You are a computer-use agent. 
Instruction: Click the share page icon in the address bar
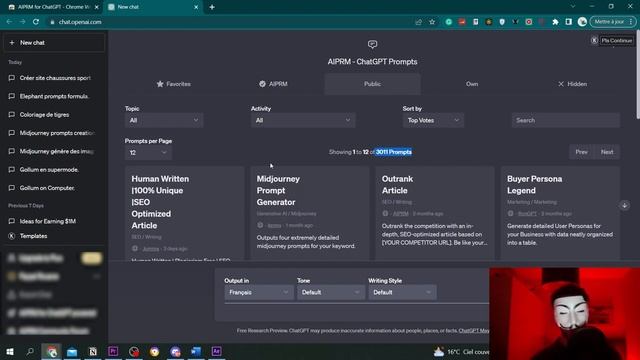[418, 22]
